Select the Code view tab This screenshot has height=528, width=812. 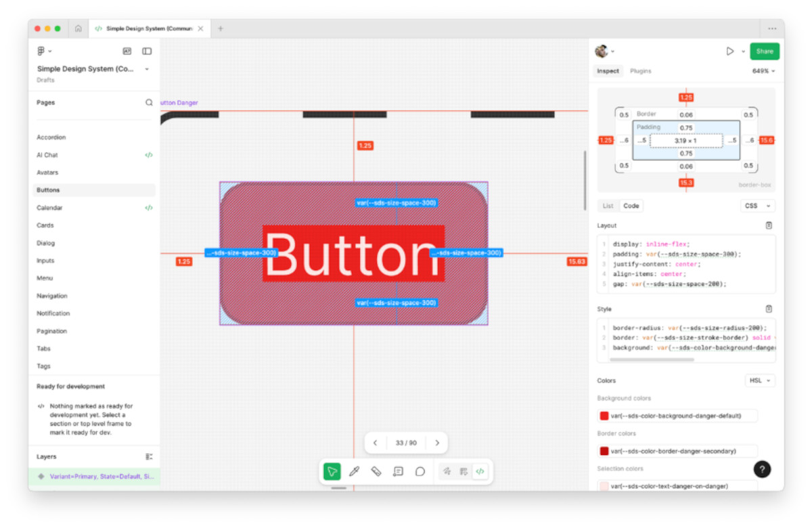point(631,206)
